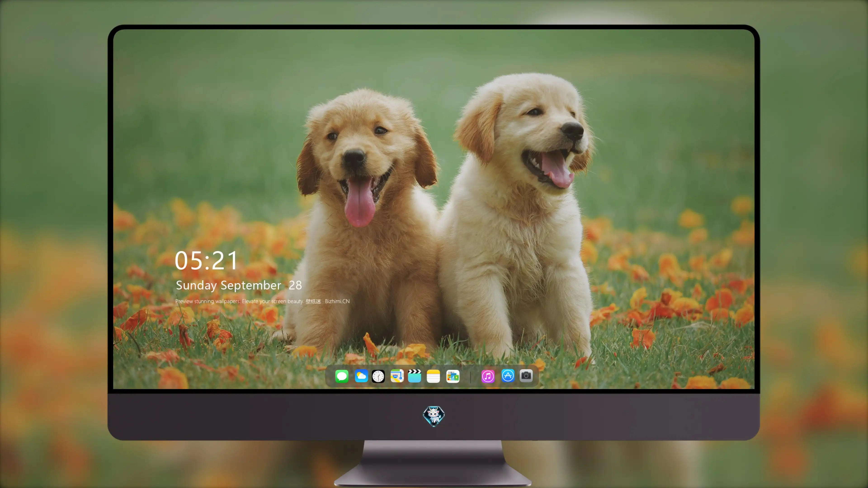868x488 pixels.
Task: Open the Camera app in dock
Action: click(x=526, y=375)
